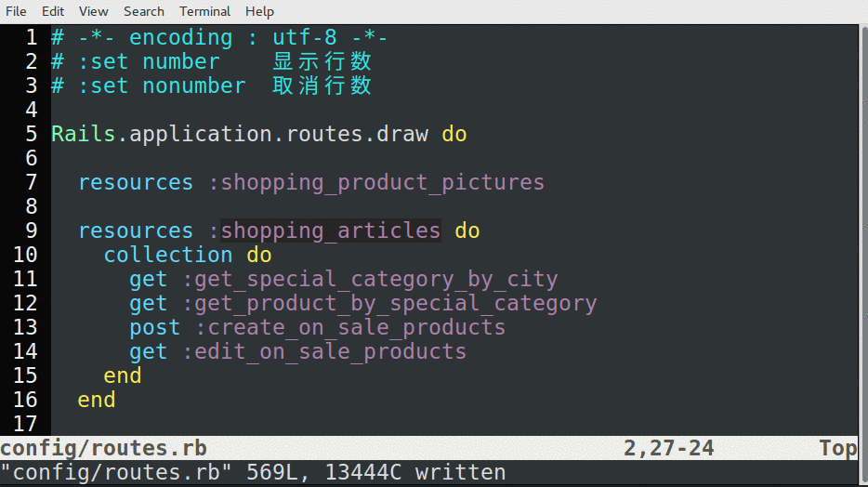Open the Terminal menu
This screenshot has height=487, width=868.
(204, 11)
